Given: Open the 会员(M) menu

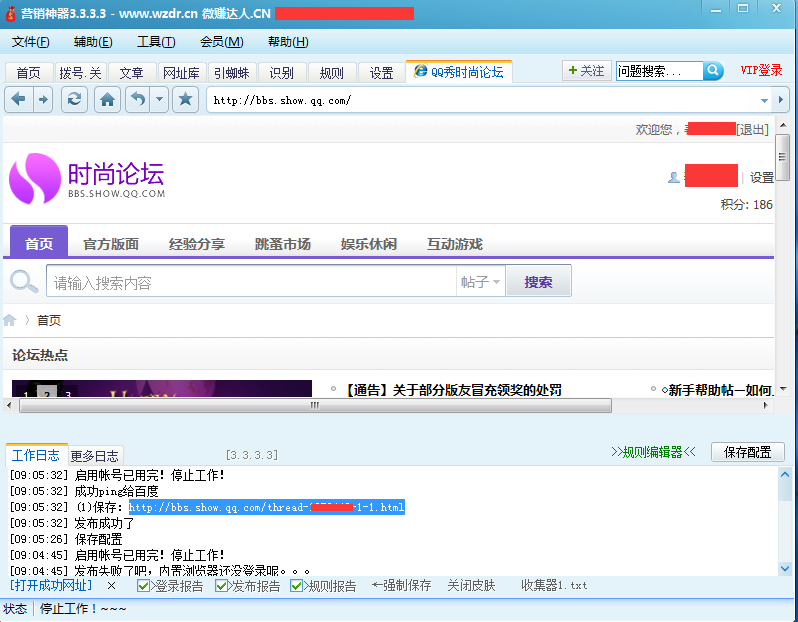Looking at the screenshot, I should point(221,42).
